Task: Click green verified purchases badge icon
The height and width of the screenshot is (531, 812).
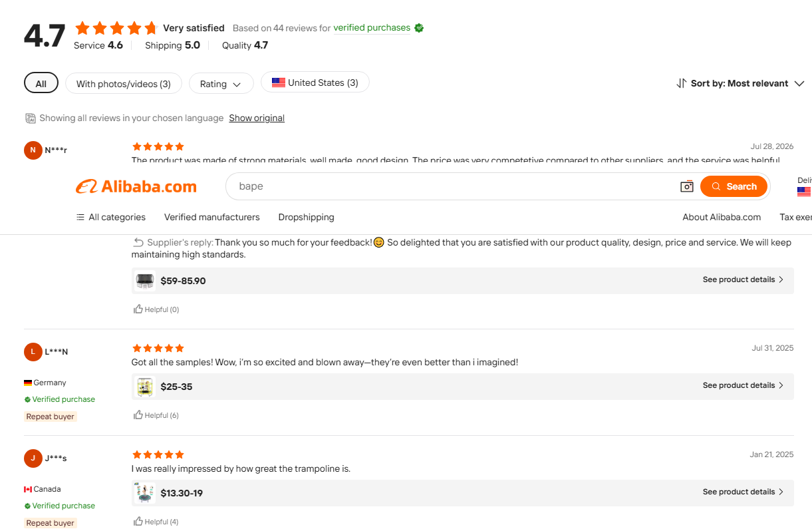Action: pos(419,28)
